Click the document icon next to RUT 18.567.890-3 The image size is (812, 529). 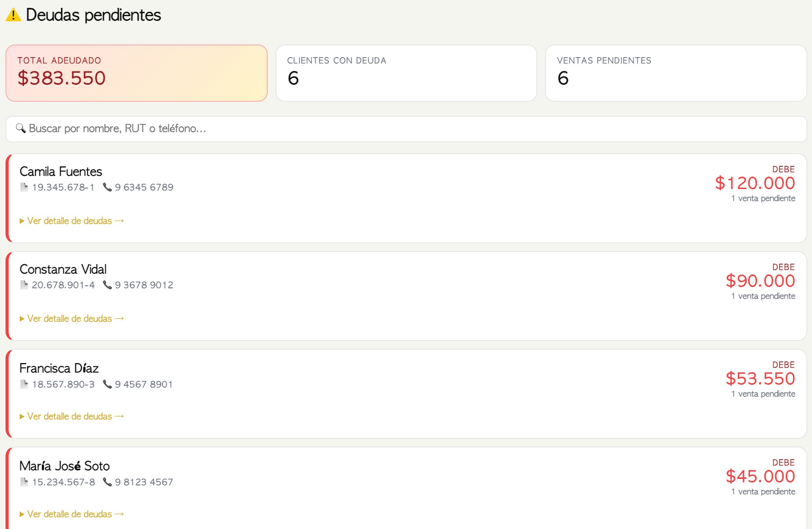(x=24, y=384)
